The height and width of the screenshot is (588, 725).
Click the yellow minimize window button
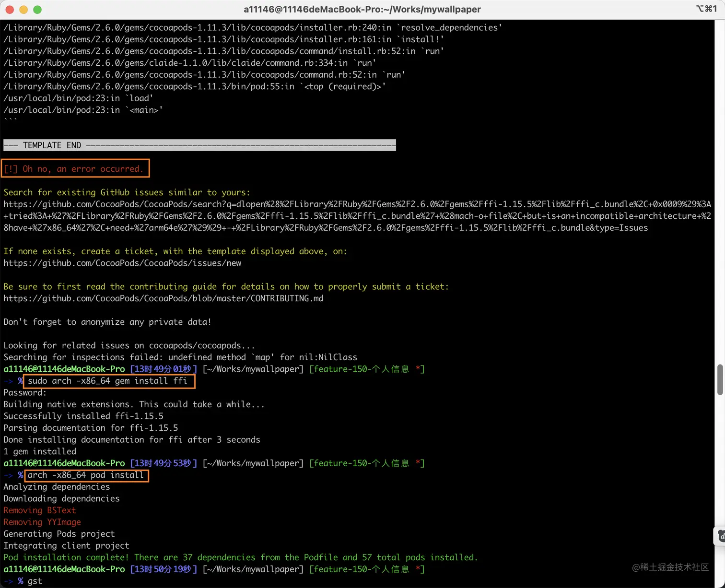(23, 9)
